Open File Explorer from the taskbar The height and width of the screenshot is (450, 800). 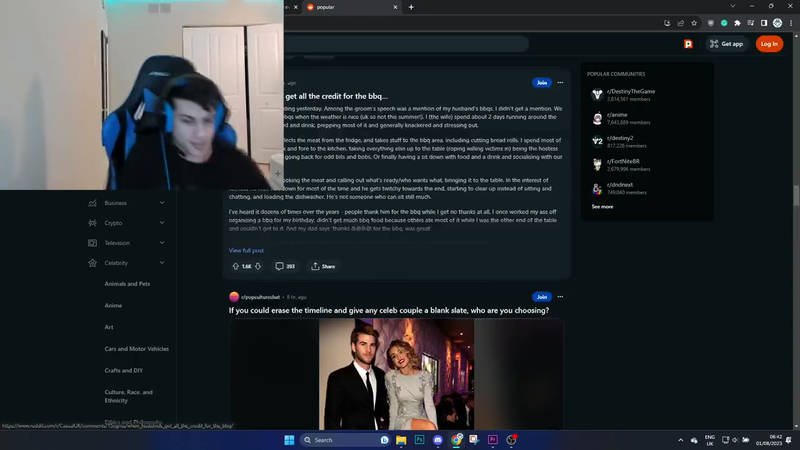click(401, 440)
